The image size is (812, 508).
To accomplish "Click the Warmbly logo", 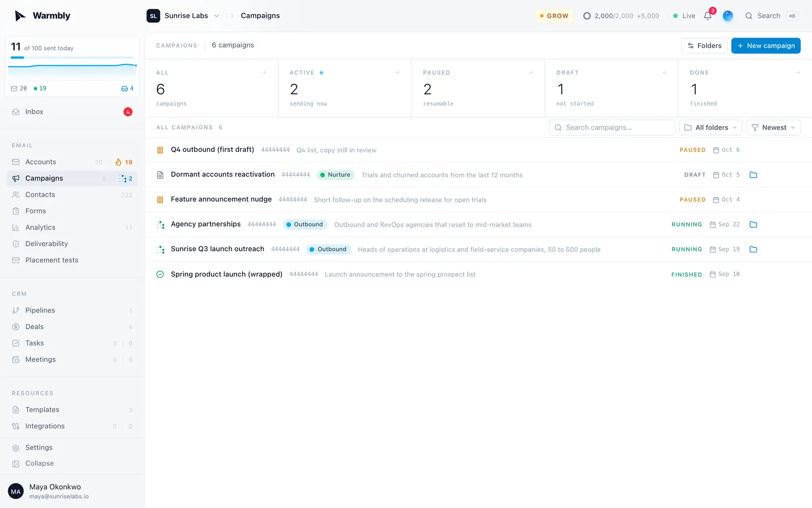I will (43, 16).
